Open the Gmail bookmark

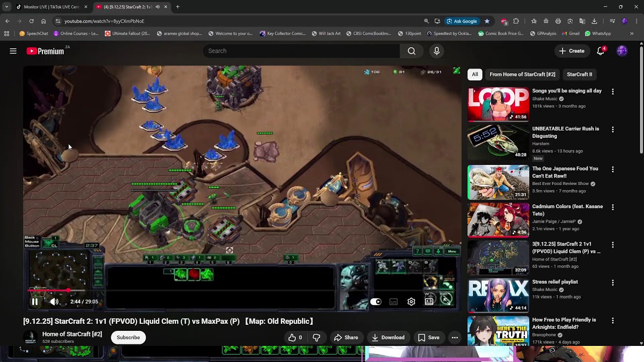click(571, 34)
